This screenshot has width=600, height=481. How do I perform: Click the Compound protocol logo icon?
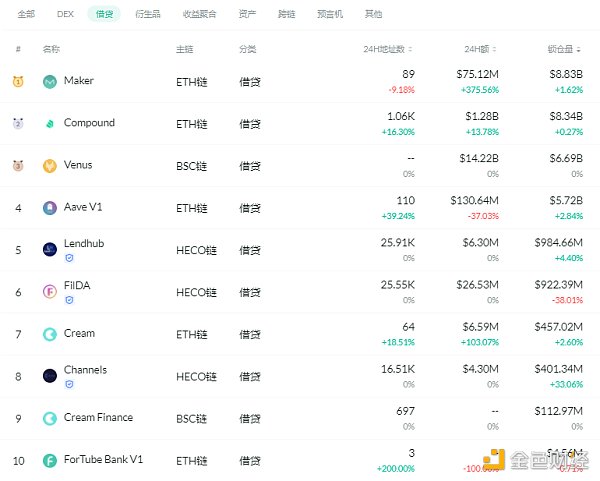50,124
